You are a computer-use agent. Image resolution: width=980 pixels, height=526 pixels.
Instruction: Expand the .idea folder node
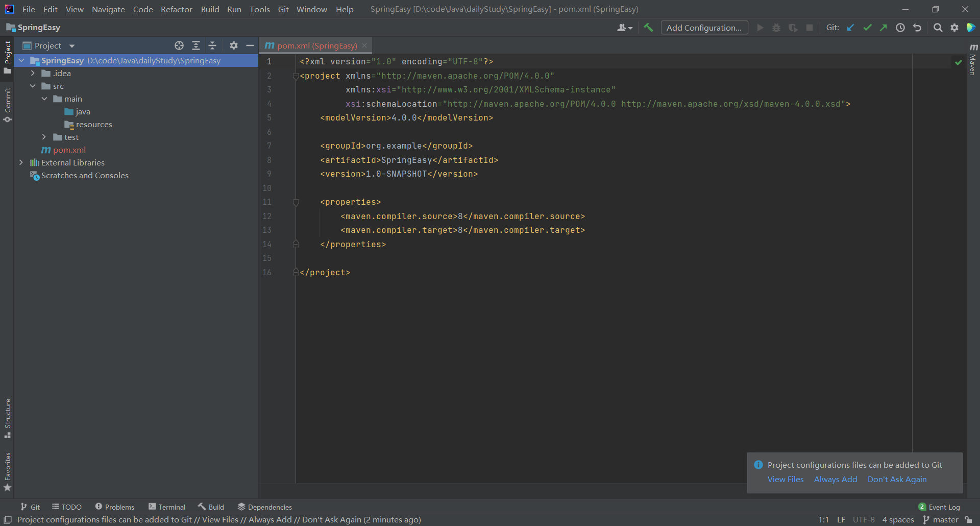(33, 73)
